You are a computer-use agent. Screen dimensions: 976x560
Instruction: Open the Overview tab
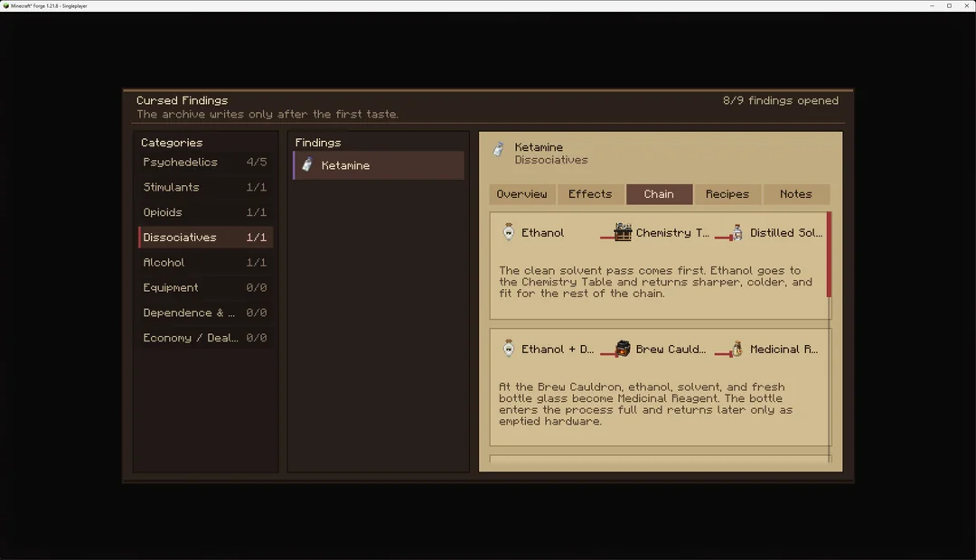(x=521, y=194)
